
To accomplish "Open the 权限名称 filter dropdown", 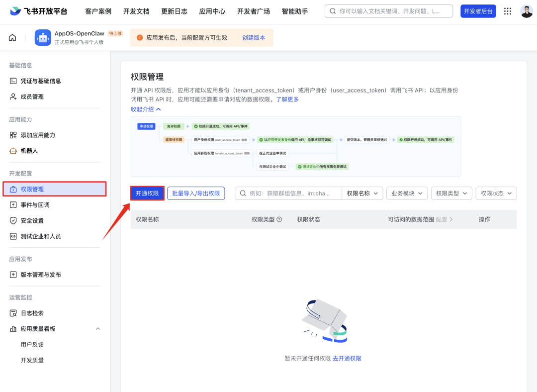I will coord(362,193).
